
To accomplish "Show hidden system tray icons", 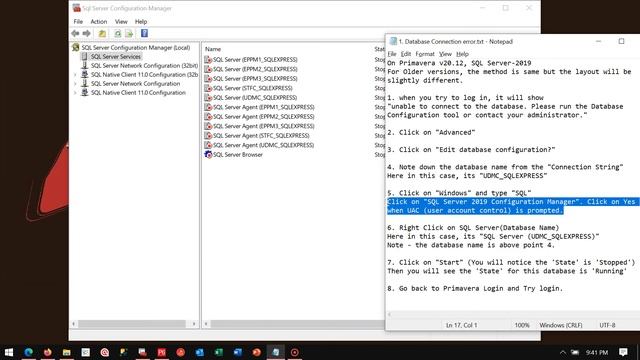I will [563, 352].
